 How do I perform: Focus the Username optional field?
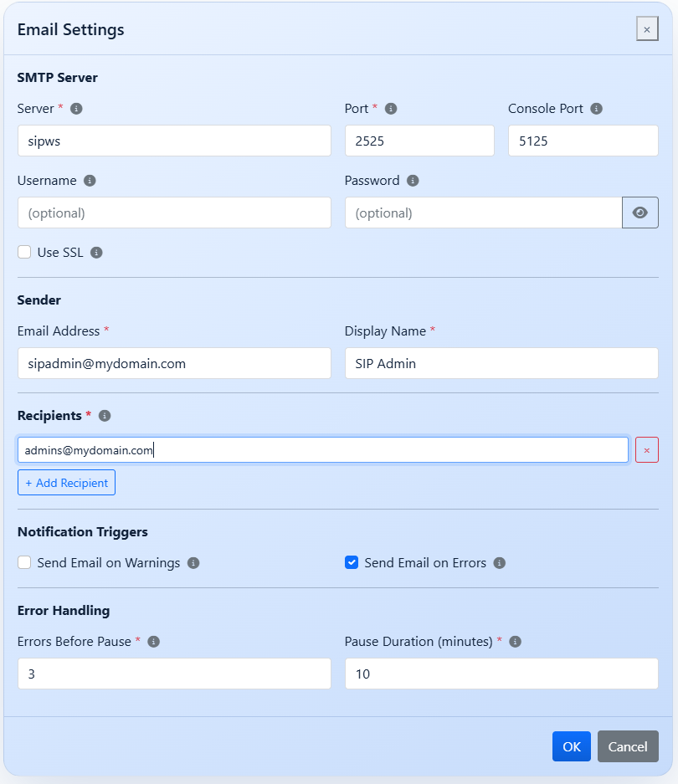tap(174, 213)
